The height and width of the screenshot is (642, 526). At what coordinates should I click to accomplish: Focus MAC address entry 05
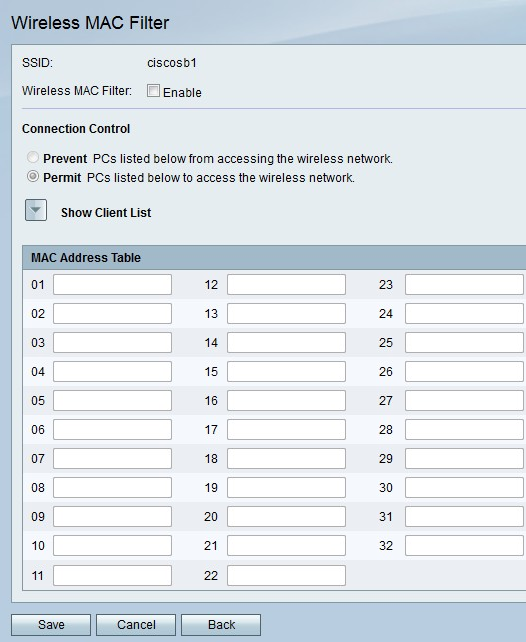(112, 400)
